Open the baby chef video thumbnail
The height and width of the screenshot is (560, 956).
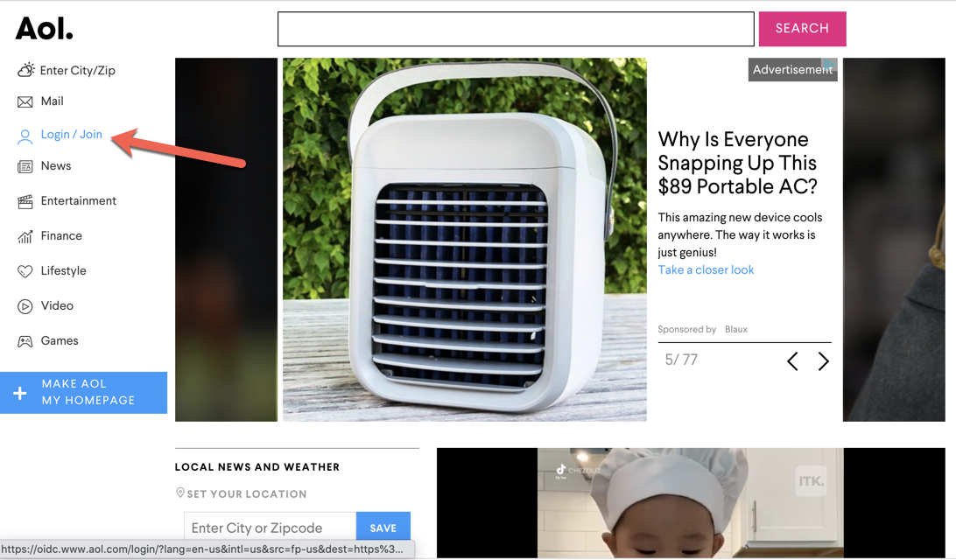tap(691, 503)
